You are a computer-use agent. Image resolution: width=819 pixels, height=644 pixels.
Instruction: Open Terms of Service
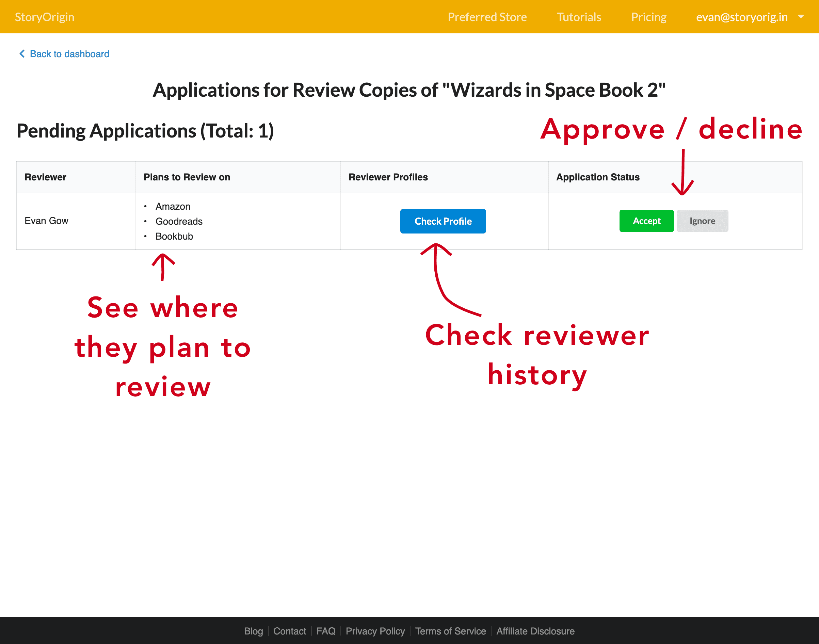coord(451,631)
